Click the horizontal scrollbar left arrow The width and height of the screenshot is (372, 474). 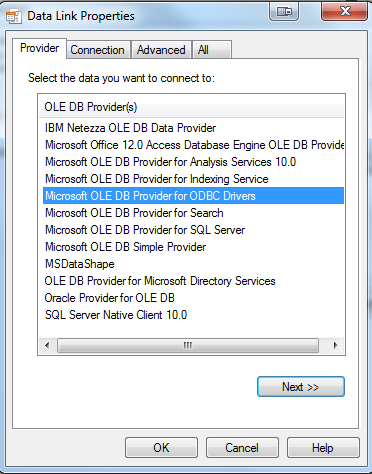coord(47,345)
